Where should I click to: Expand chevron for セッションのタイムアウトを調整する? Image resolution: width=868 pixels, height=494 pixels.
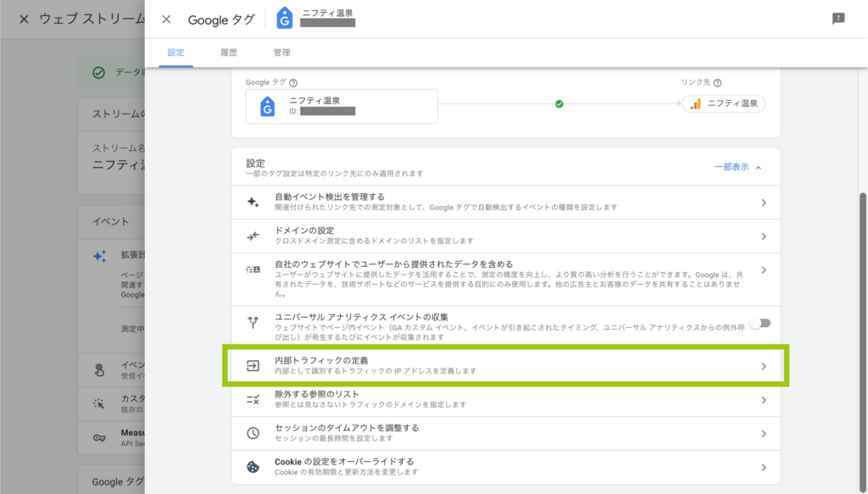tap(764, 434)
